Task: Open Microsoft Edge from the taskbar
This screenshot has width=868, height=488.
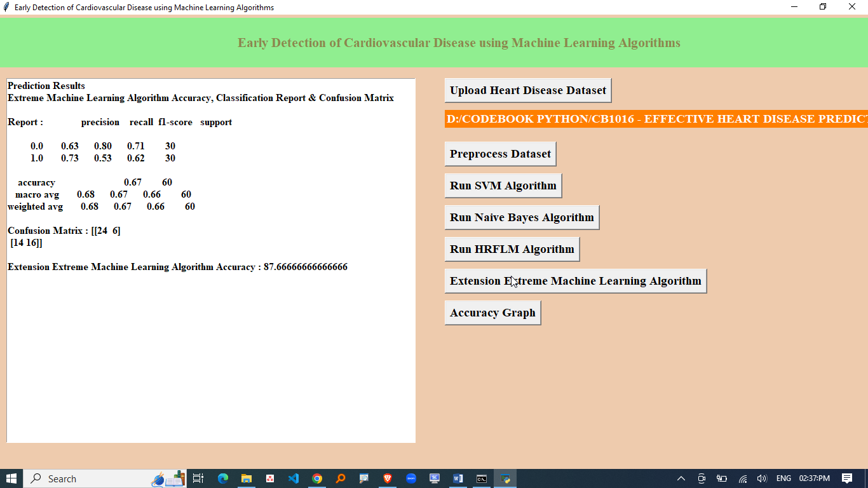Action: pos(223,478)
